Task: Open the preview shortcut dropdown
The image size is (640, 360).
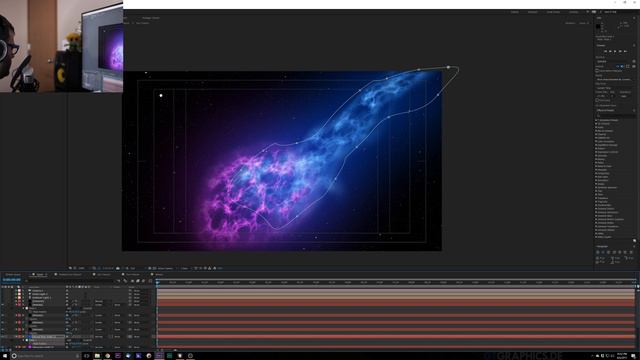Action: point(613,61)
